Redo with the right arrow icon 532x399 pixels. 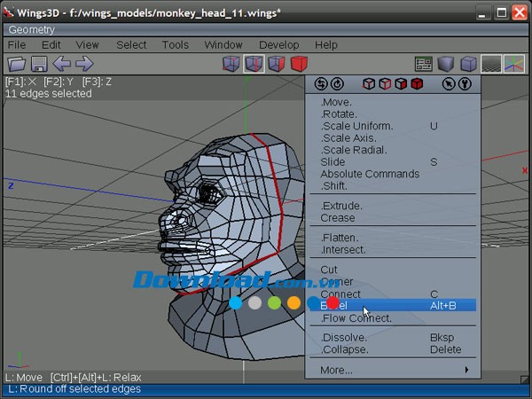[x=84, y=64]
